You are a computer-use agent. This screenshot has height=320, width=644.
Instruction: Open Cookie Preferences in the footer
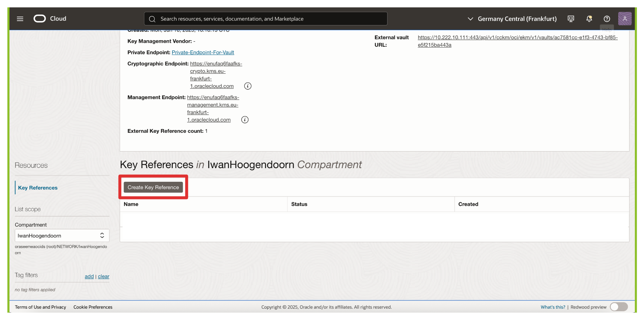93,307
